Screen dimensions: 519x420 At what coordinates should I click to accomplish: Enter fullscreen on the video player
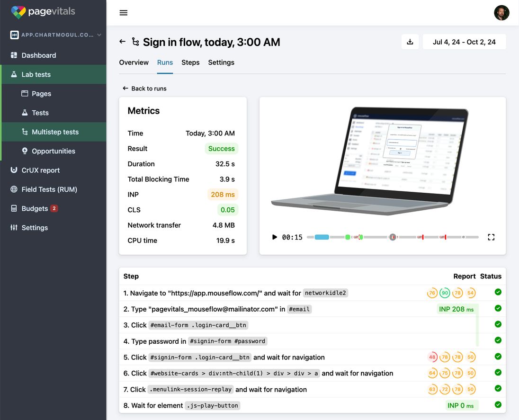point(491,237)
